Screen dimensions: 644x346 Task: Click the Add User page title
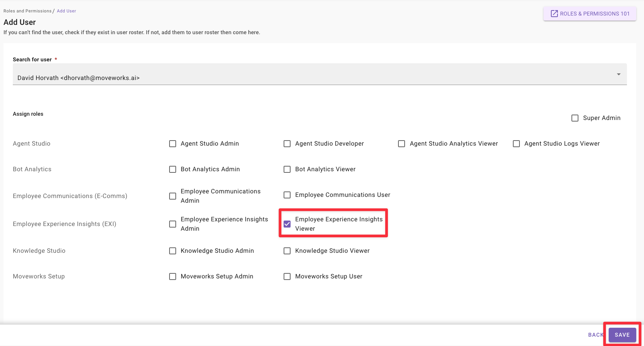(x=20, y=22)
